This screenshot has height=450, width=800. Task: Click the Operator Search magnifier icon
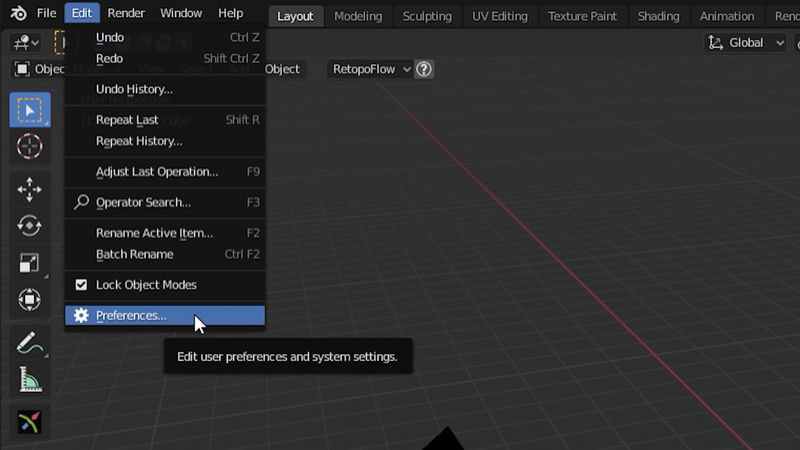coord(81,202)
